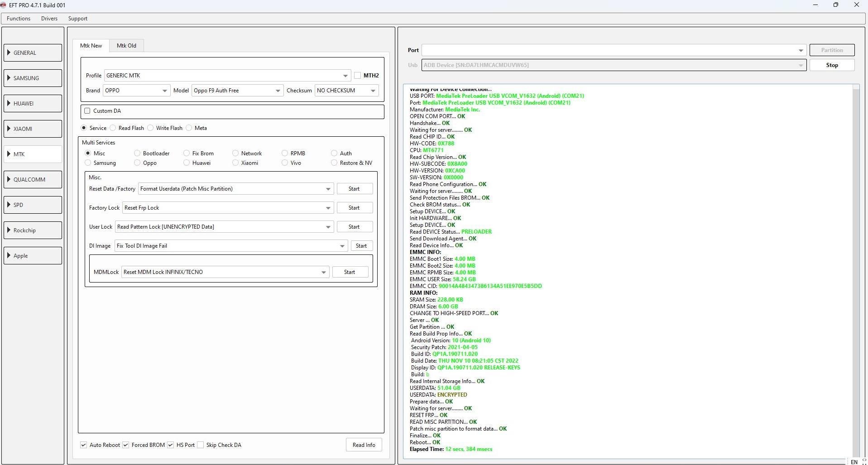Image resolution: width=868 pixels, height=465 pixels.
Task: Choose the Xiaomi service option
Action: click(x=235, y=163)
